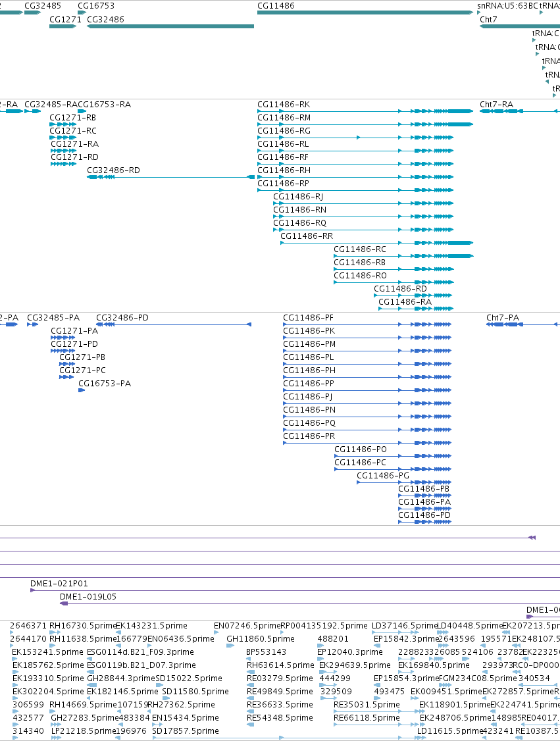The image size is (560, 741).
Task: Open transcript CG11486-RK
Action: [x=284, y=105]
